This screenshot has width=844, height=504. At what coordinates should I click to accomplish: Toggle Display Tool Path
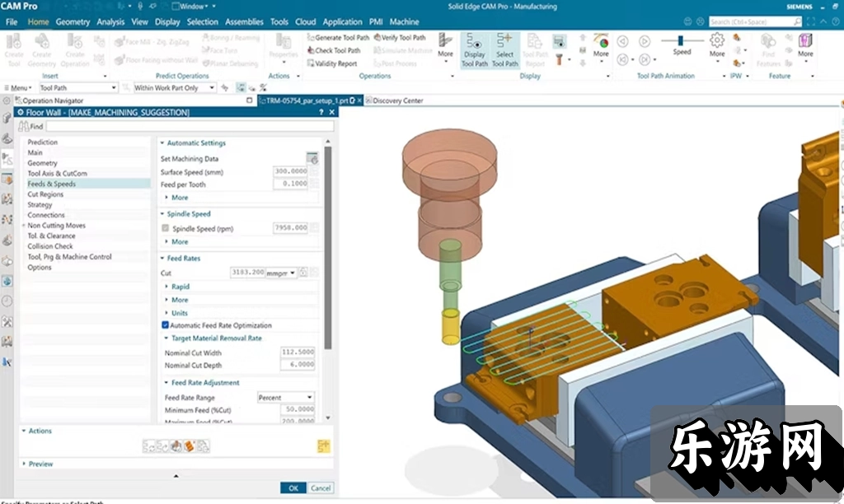pyautogui.click(x=474, y=50)
